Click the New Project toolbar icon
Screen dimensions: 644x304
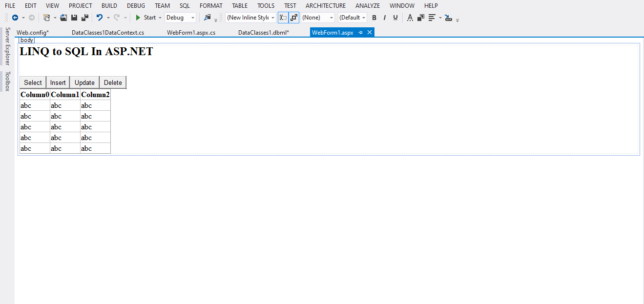pos(46,18)
